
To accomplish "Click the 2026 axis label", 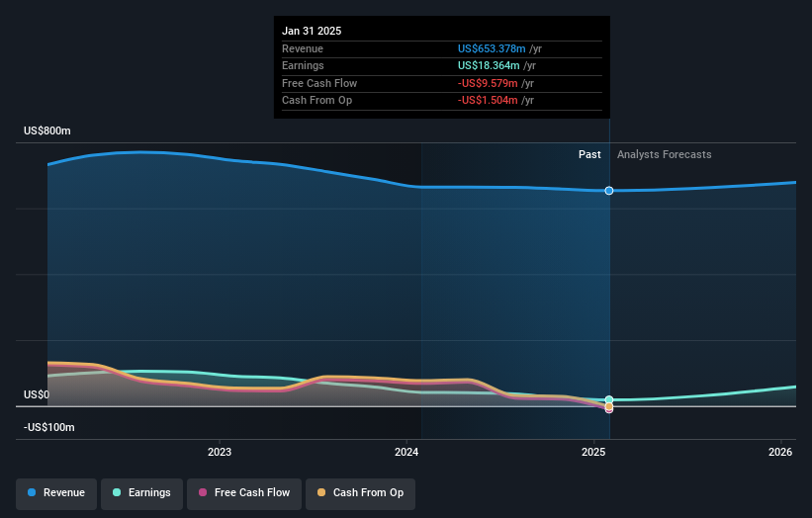I will pos(780,453).
